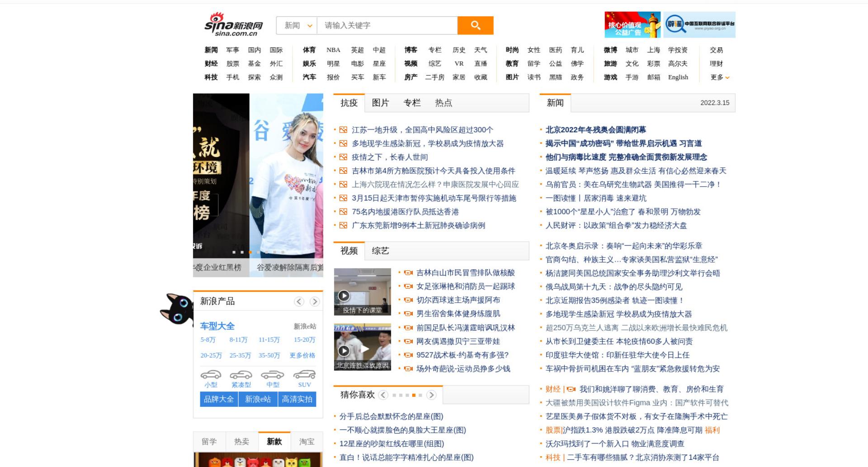
Task: Click the 高清实拍 button
Action: tap(297, 399)
